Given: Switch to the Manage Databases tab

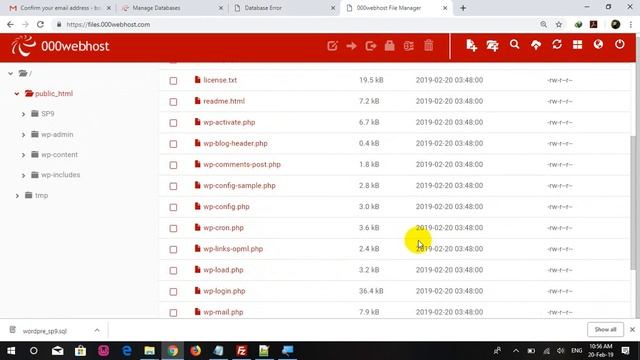Looking at the screenshot, I should [x=171, y=8].
